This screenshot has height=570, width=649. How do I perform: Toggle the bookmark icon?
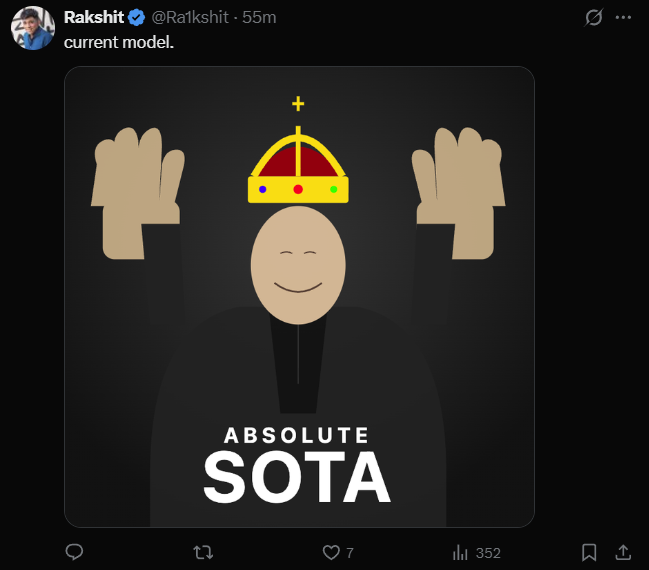pyautogui.click(x=590, y=552)
